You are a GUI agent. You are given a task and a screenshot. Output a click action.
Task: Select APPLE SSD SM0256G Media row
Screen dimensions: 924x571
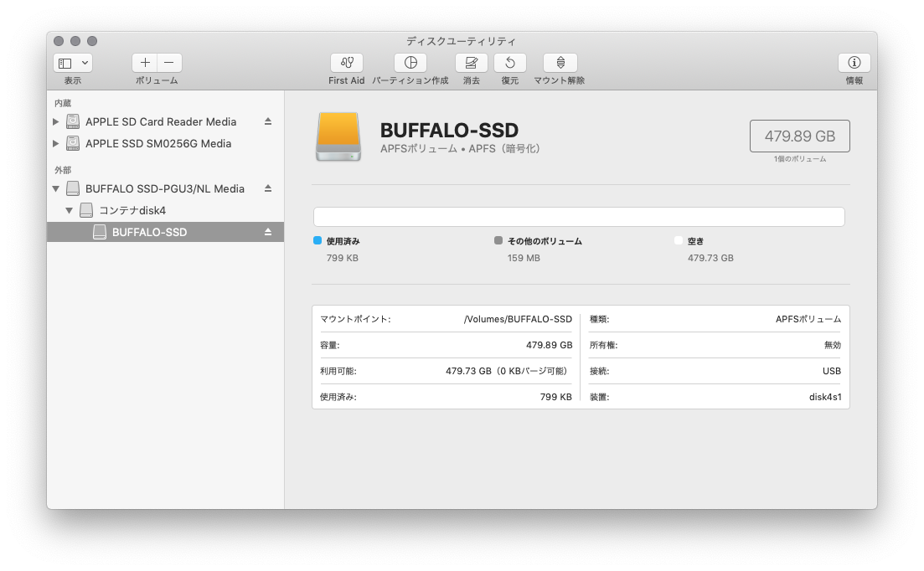point(166,144)
